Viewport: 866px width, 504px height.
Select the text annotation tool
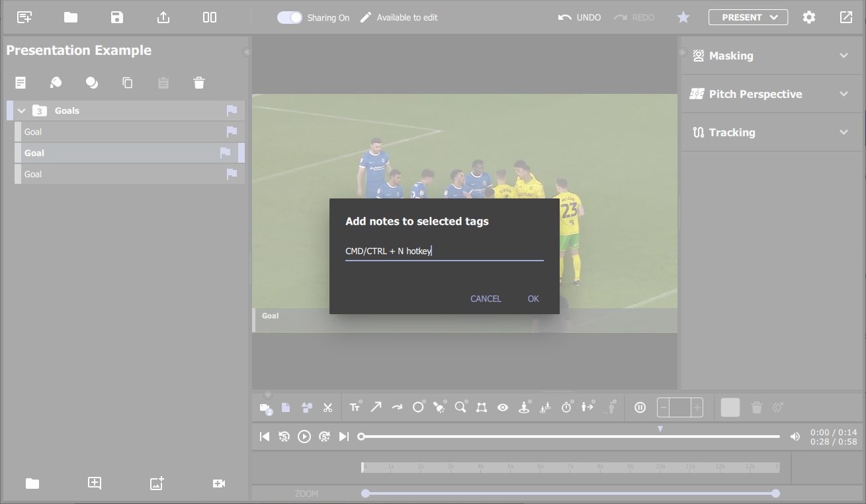tap(355, 407)
